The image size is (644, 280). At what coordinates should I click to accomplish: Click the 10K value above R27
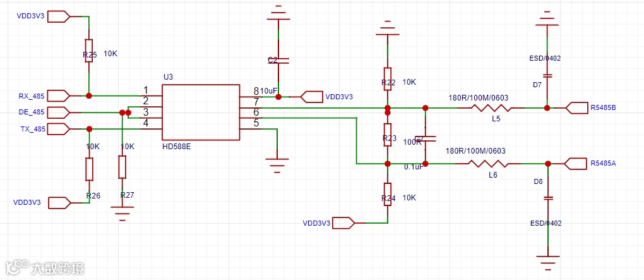(x=128, y=147)
